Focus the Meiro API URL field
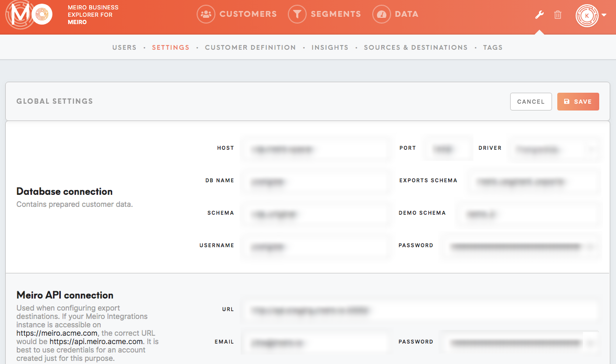 tap(420, 311)
